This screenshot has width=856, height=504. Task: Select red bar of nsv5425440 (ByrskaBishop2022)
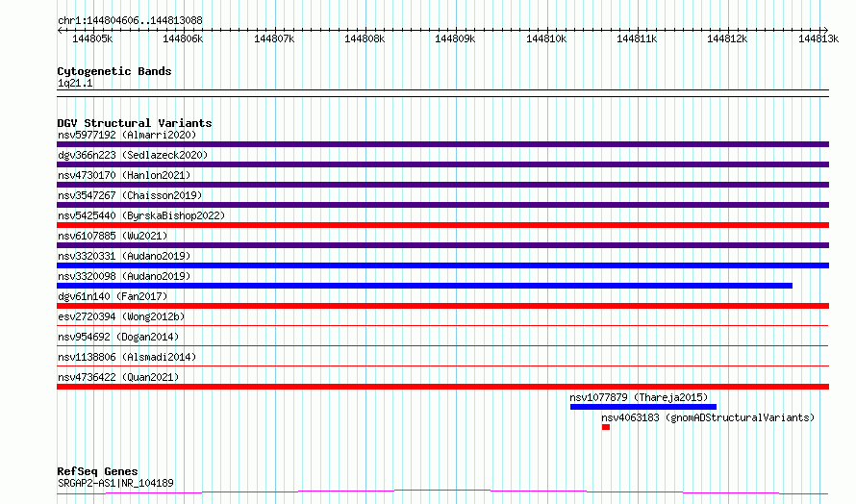tap(442, 225)
